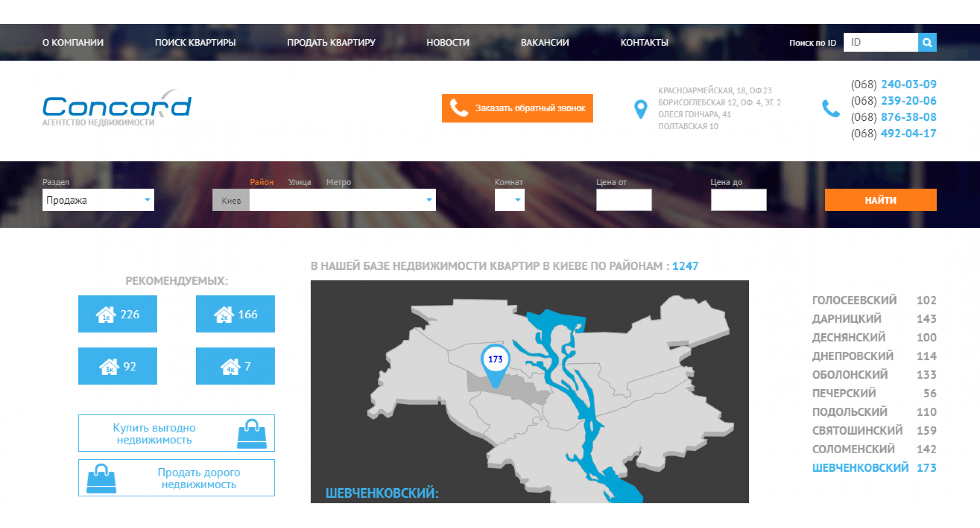Click the grey 'Киев' city label
Image resolution: width=980 pixels, height=528 pixels.
tap(231, 200)
